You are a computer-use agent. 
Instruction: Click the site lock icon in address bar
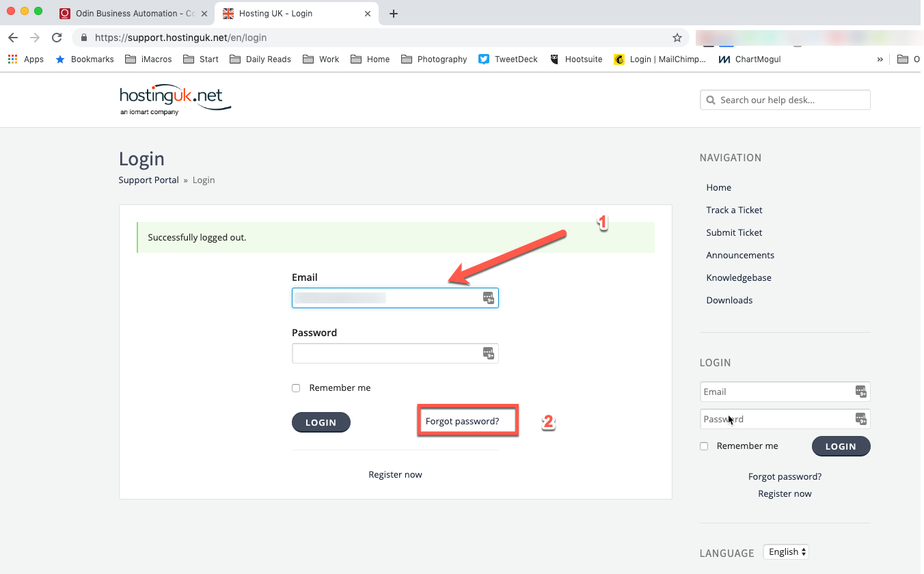click(x=84, y=38)
